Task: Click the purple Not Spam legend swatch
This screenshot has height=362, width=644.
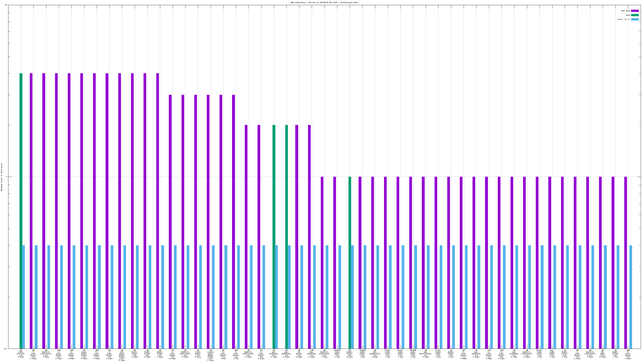Action: click(635, 11)
